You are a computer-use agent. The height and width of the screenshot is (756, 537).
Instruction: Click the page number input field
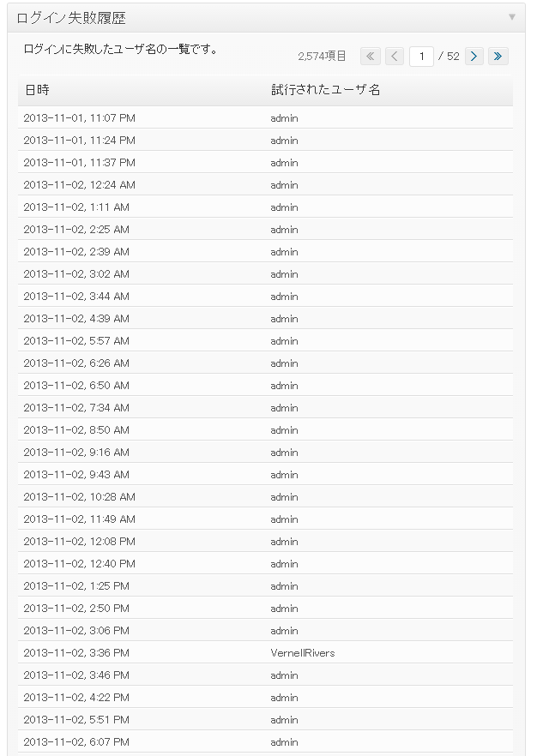pyautogui.click(x=421, y=57)
